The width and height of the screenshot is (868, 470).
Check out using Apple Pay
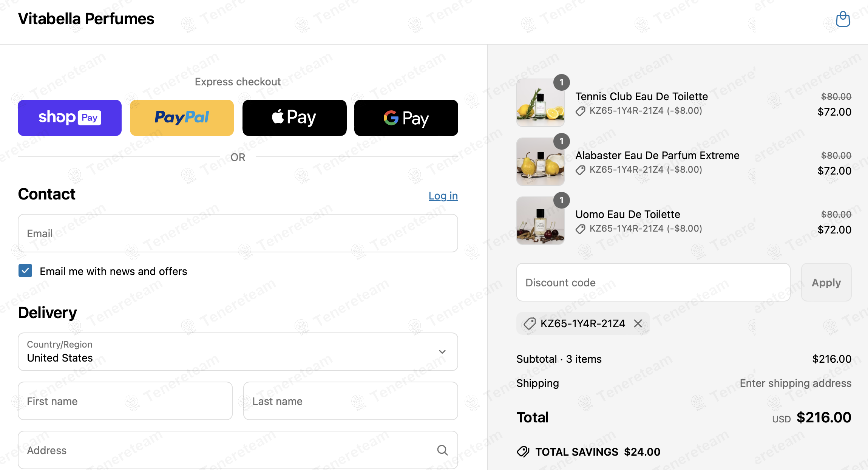tap(294, 118)
